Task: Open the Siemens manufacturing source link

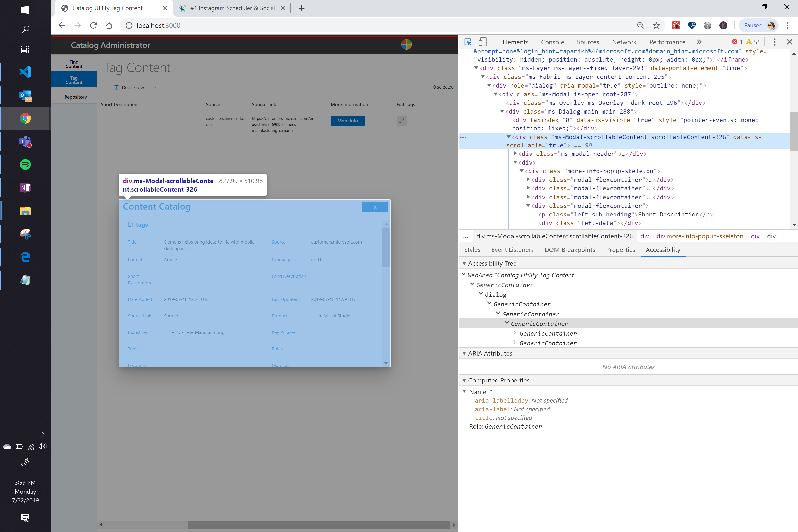Action: tap(284, 125)
